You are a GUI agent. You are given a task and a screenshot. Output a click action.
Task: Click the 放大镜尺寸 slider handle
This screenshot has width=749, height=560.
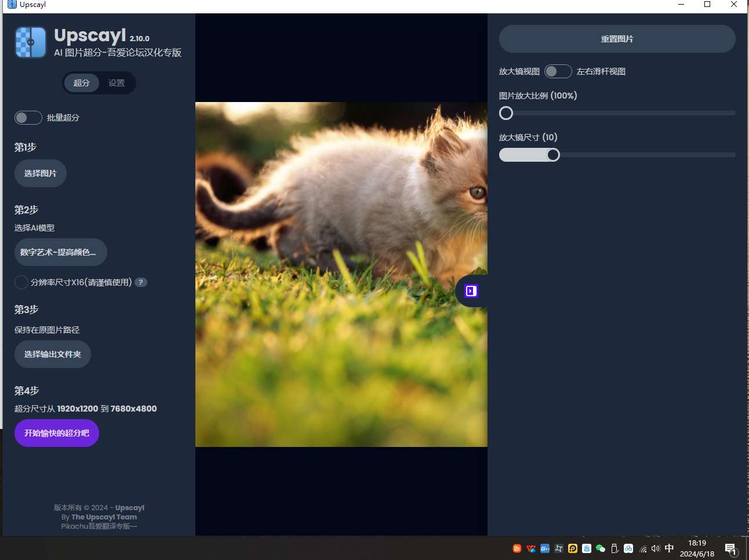click(x=553, y=155)
